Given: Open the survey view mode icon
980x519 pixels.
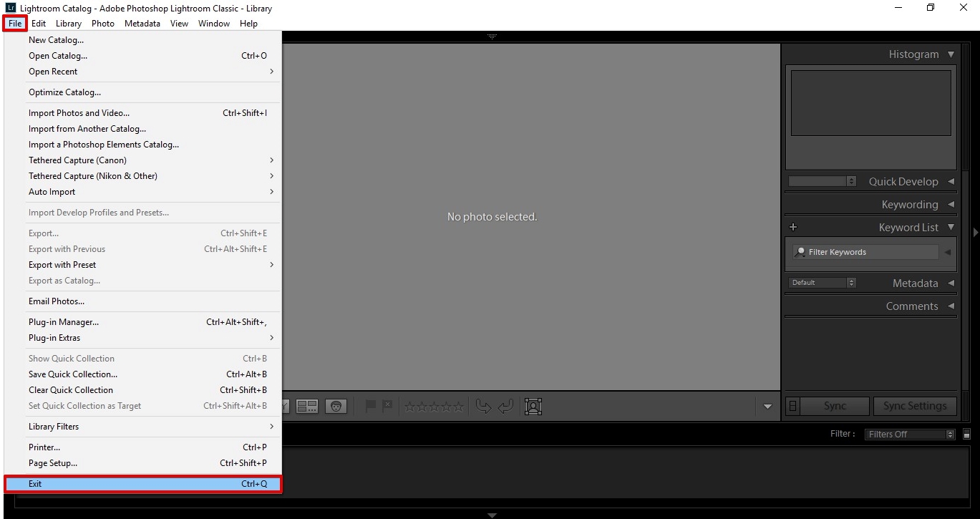Looking at the screenshot, I should coord(307,407).
